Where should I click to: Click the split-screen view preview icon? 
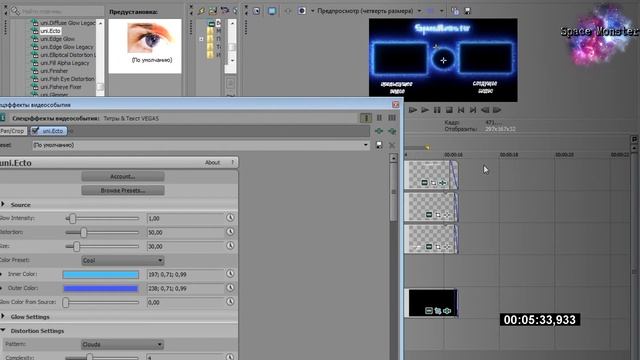[302, 11]
